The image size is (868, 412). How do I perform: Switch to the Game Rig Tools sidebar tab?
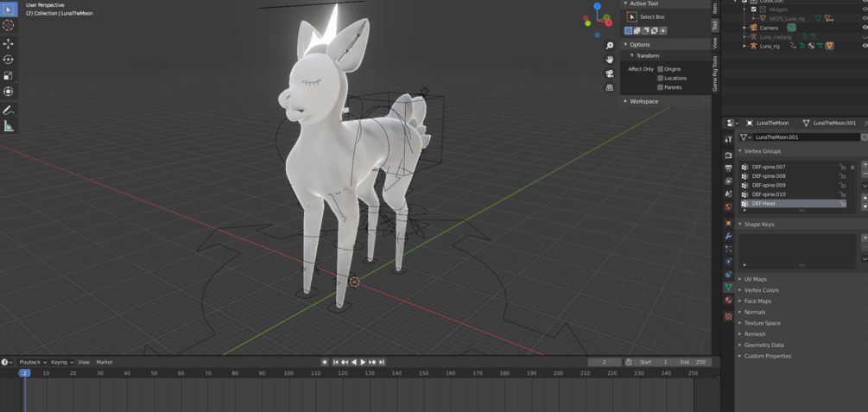tap(715, 73)
